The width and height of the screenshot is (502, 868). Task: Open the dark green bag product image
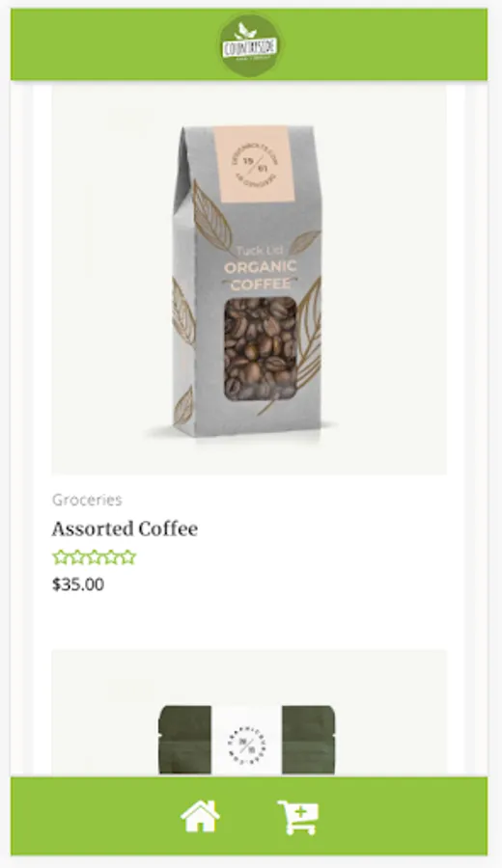click(x=249, y=713)
